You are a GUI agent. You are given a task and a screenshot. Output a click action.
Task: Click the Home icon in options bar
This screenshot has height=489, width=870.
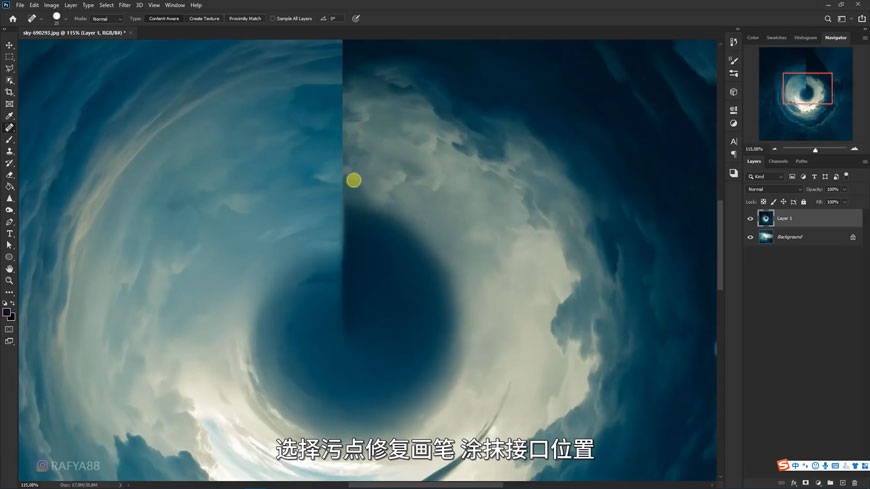(12, 18)
